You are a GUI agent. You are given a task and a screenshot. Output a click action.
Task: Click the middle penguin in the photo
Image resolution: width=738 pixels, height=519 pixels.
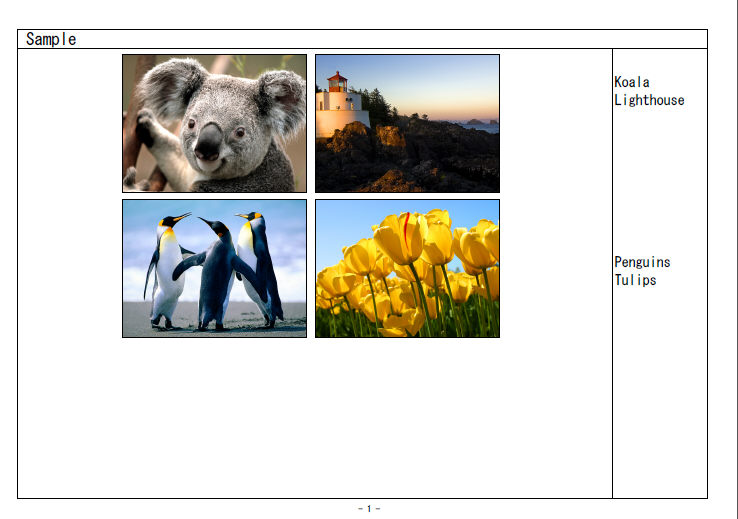click(218, 270)
